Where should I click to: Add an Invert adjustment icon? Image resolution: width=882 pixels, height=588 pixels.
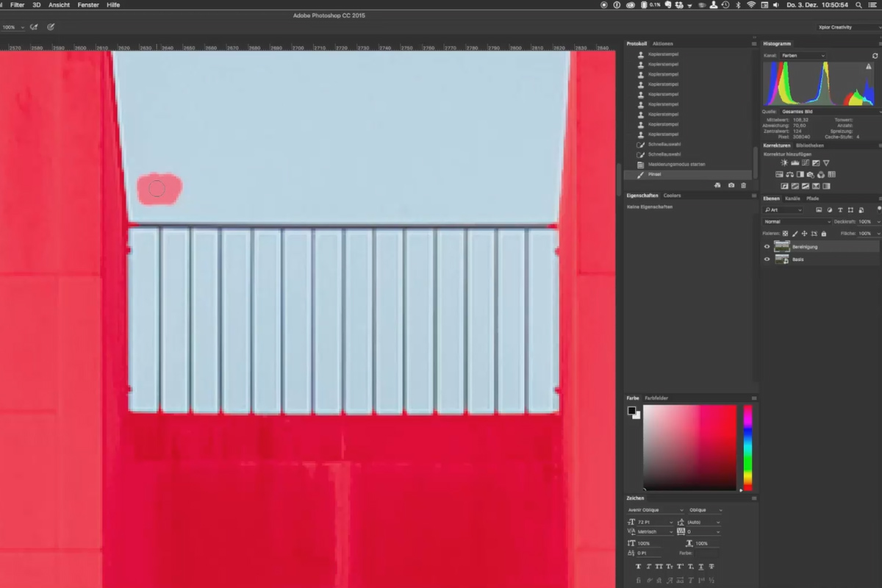784,186
